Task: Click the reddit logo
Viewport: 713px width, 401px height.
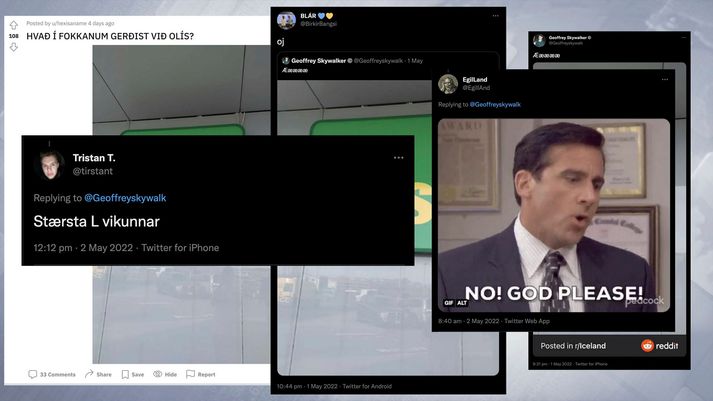Action: coord(659,346)
